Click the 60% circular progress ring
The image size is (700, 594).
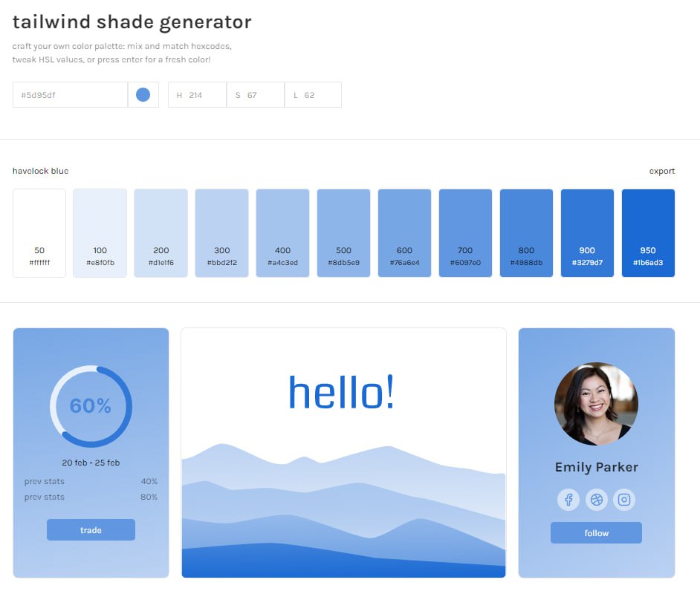(91, 406)
